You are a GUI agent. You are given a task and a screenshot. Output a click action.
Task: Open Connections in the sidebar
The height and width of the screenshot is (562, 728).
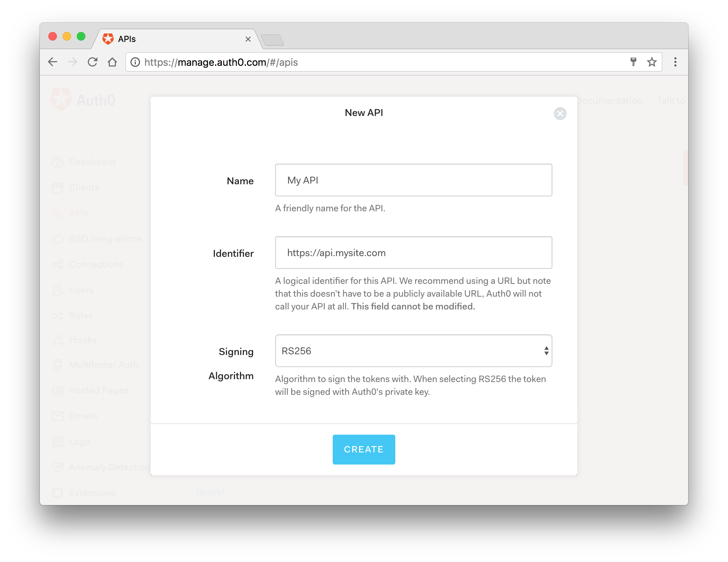[x=87, y=265]
